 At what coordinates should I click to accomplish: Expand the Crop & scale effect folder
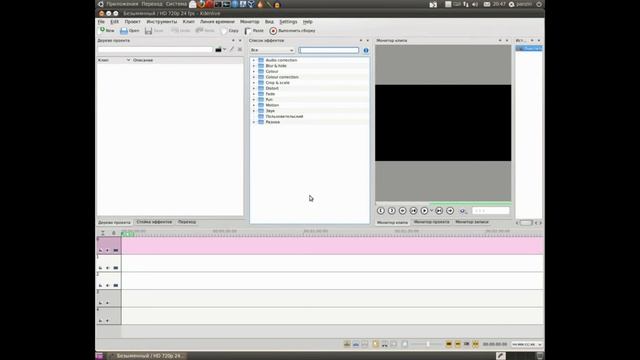pyautogui.click(x=253, y=82)
